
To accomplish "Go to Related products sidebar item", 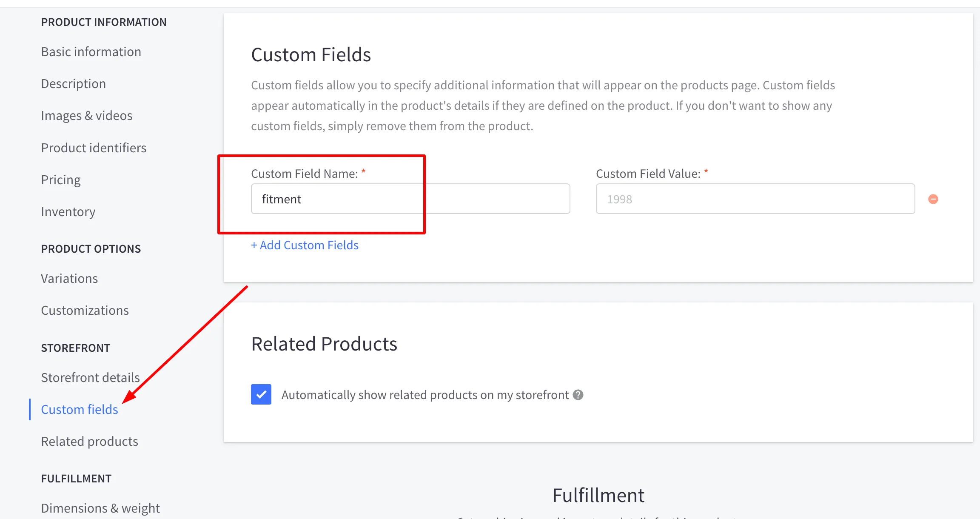I will tap(89, 441).
